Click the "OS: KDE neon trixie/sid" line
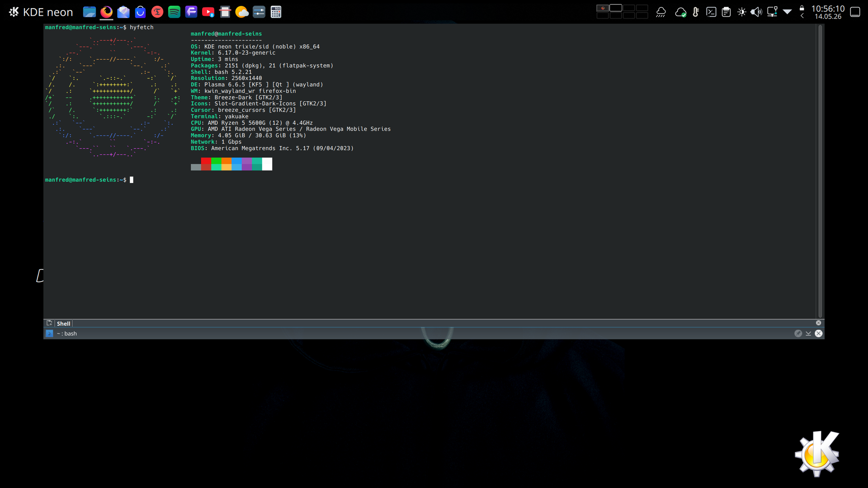The image size is (868, 488). [x=255, y=47]
